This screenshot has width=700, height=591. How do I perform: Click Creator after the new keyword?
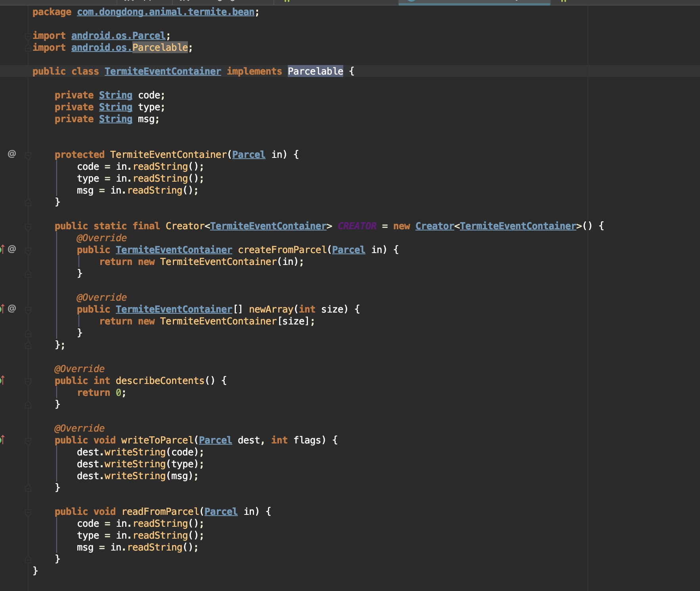tap(435, 226)
